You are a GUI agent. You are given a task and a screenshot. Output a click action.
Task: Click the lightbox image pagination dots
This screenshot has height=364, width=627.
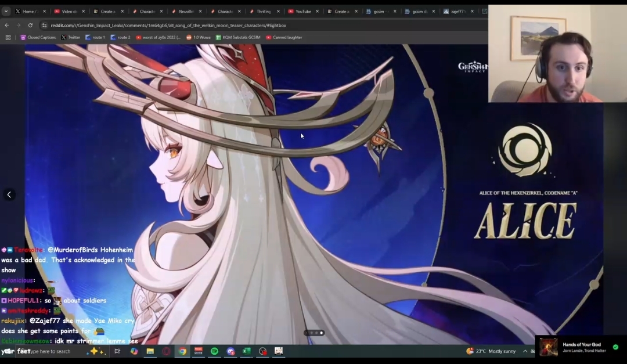tap(314, 333)
